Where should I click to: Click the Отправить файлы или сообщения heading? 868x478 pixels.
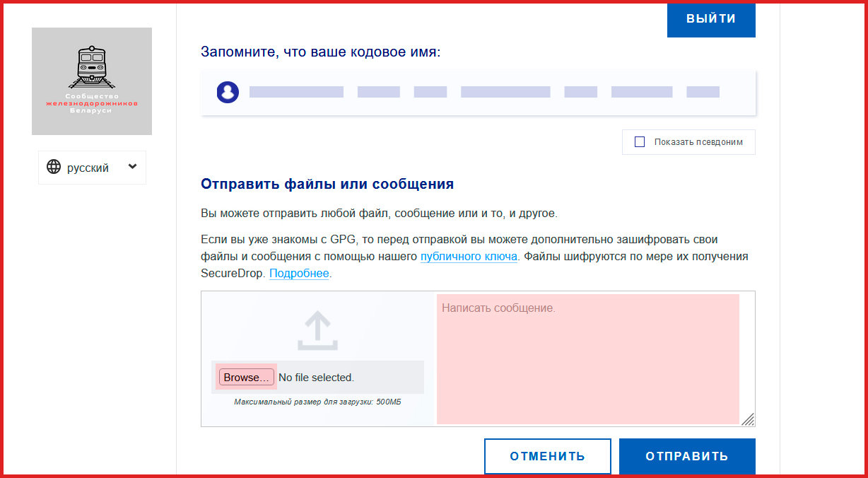327,185
